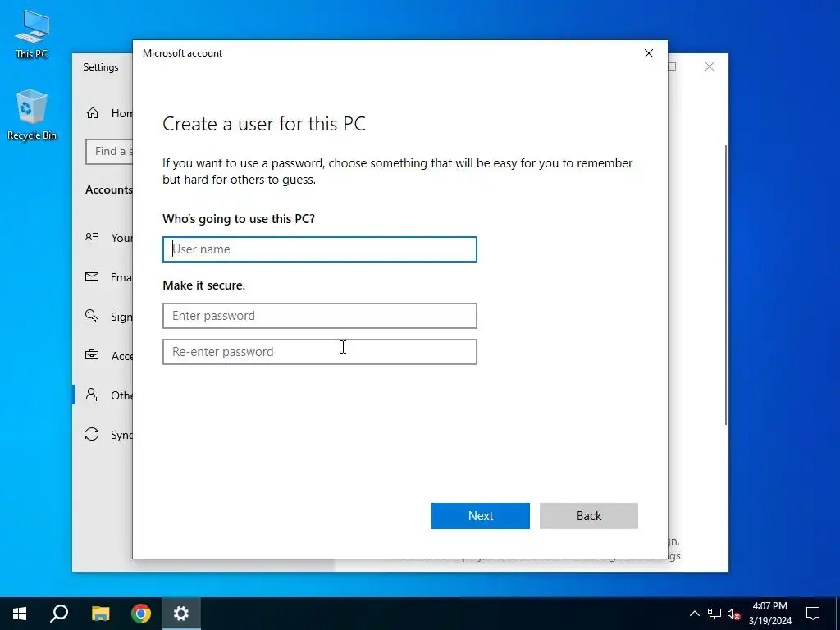Image resolution: width=840 pixels, height=630 pixels.
Task: Show hidden system tray icons
Action: click(694, 614)
